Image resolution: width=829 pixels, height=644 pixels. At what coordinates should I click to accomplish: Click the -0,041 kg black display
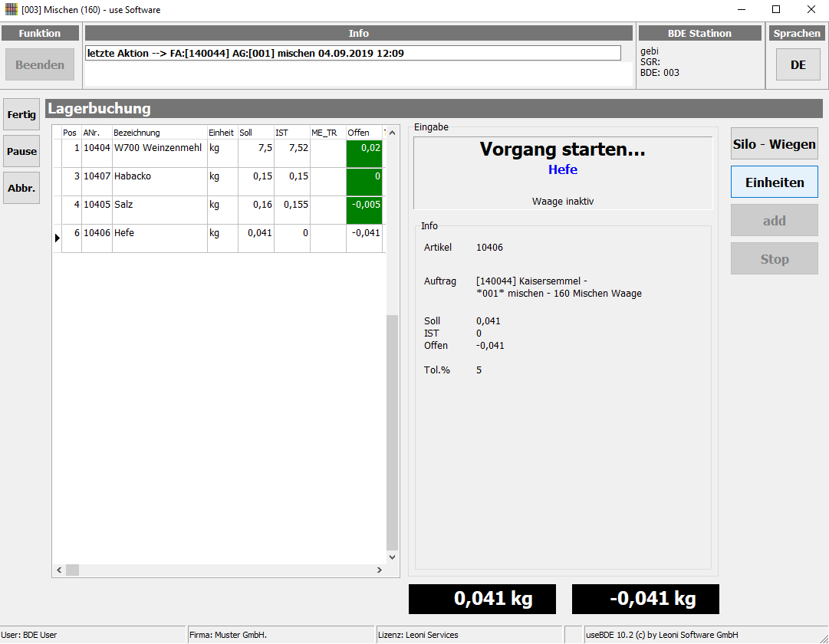pyautogui.click(x=646, y=599)
